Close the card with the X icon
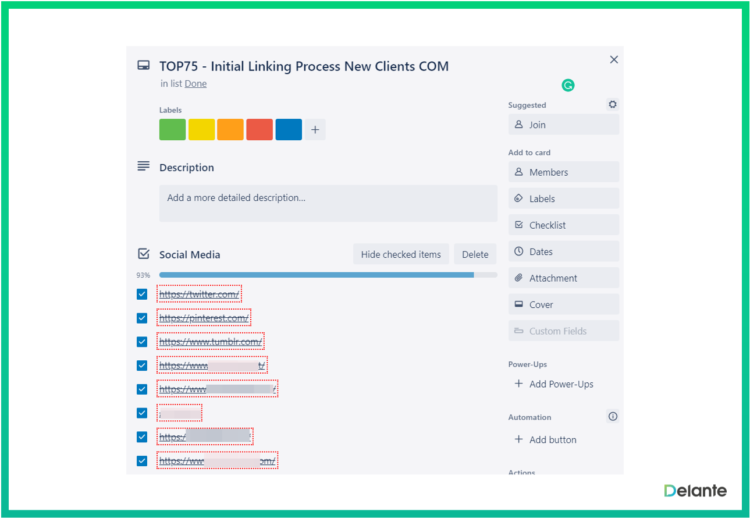The image size is (750, 518). [614, 60]
